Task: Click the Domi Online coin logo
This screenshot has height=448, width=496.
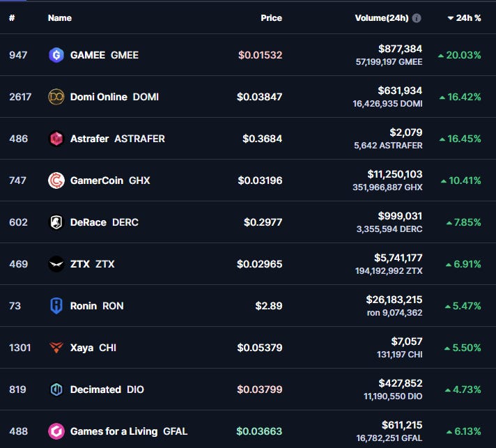Action: 56,97
